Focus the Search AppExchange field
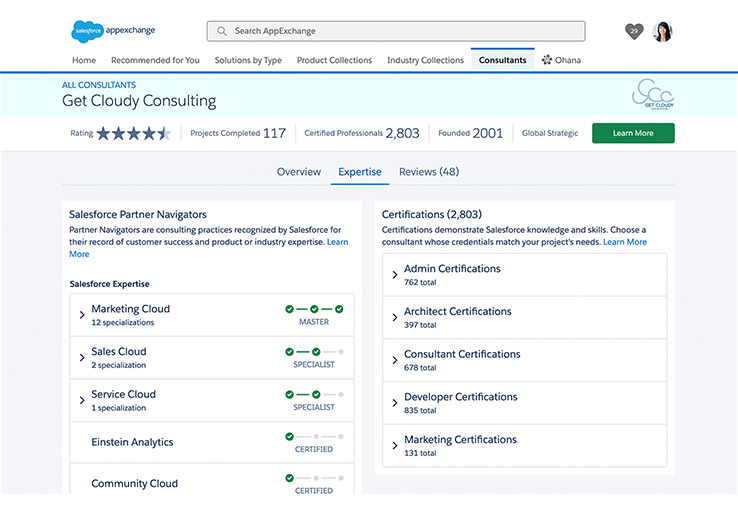Viewport: 738px width, 509px height. pos(396,31)
